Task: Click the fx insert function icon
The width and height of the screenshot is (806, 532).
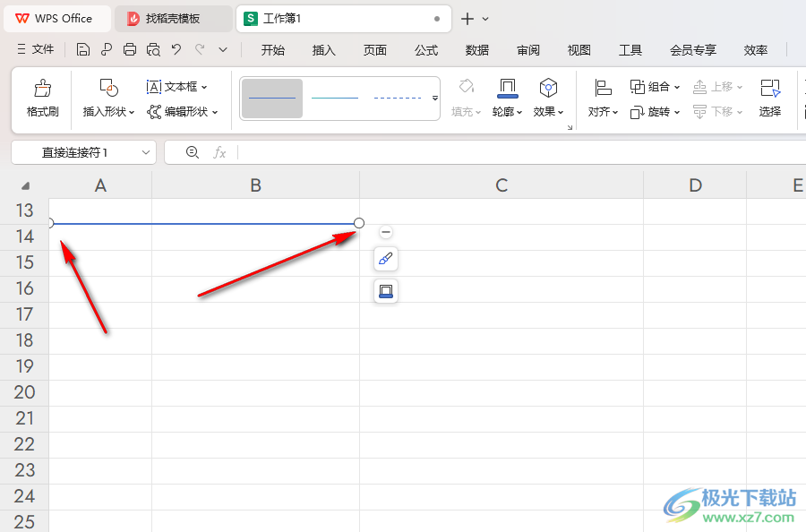Action: pyautogui.click(x=219, y=152)
